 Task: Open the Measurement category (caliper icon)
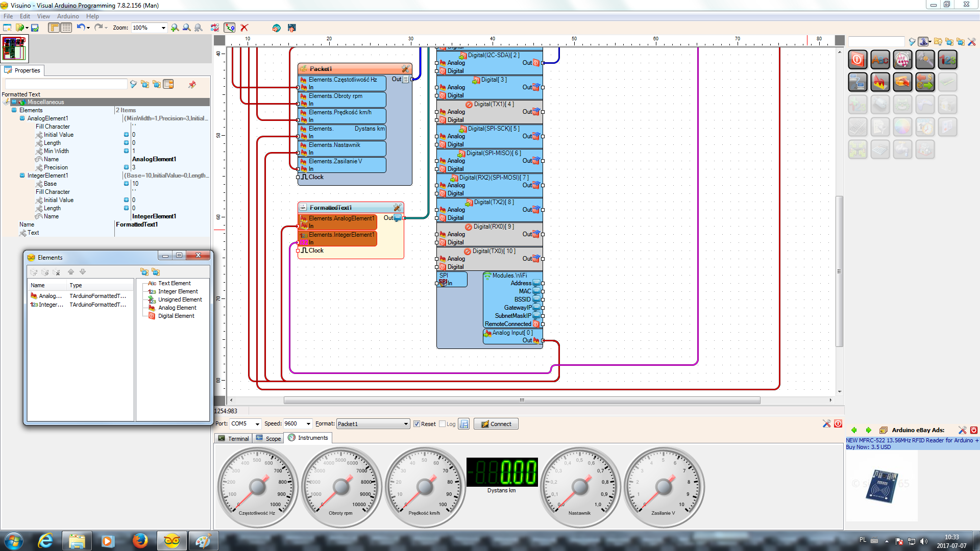tap(925, 60)
